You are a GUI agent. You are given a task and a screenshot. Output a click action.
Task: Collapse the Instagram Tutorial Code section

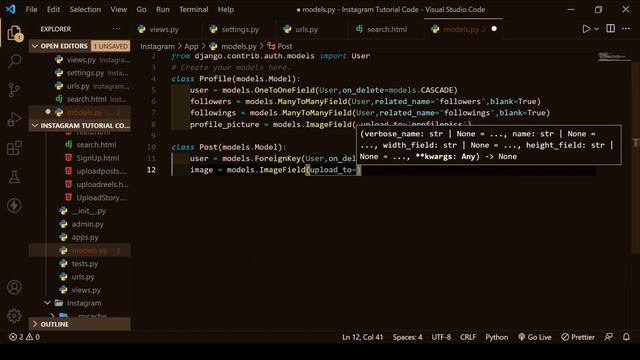(x=80, y=125)
